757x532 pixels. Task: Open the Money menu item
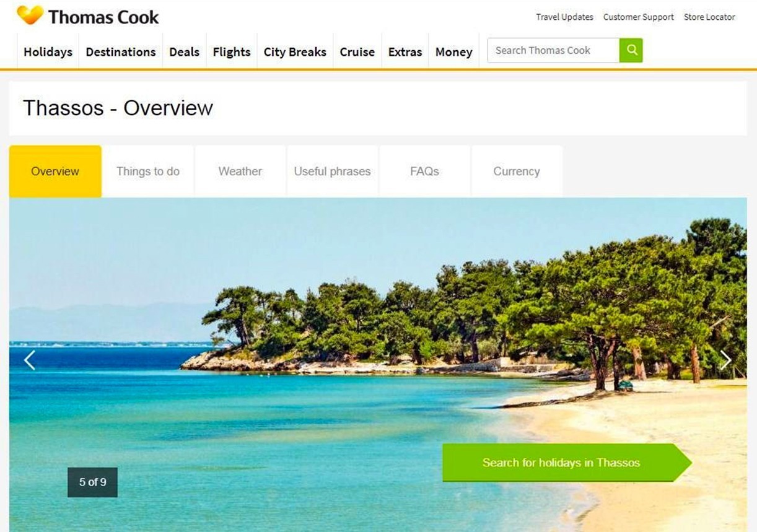pyautogui.click(x=454, y=52)
